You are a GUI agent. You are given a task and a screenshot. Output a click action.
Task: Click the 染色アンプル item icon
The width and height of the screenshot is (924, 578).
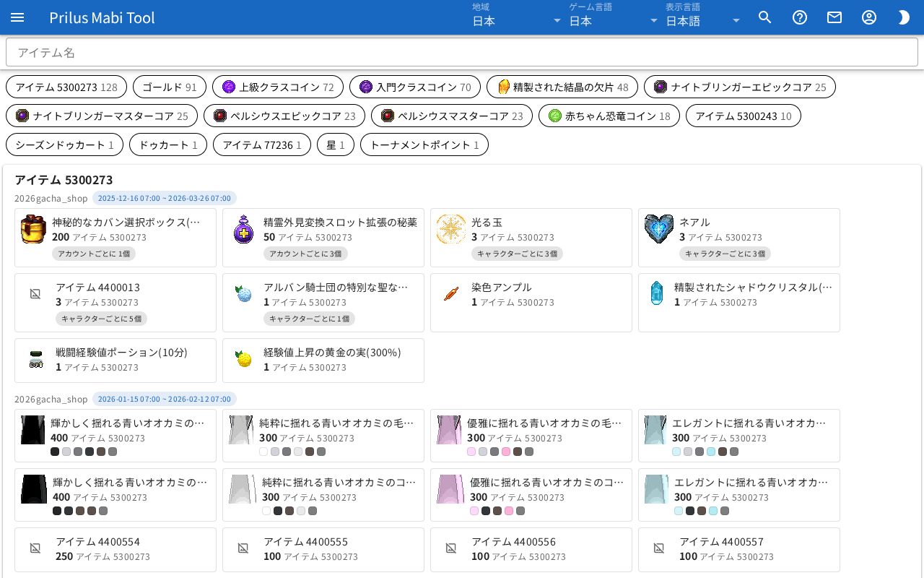pos(451,294)
